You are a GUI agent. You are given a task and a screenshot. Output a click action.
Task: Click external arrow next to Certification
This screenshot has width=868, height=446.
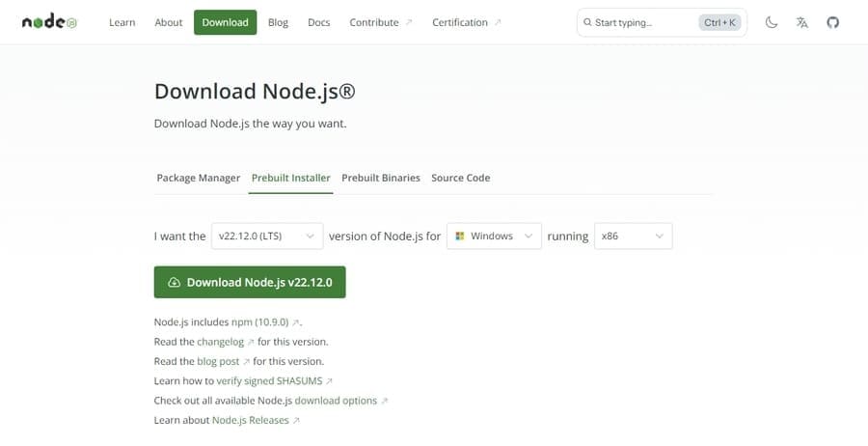point(498,22)
